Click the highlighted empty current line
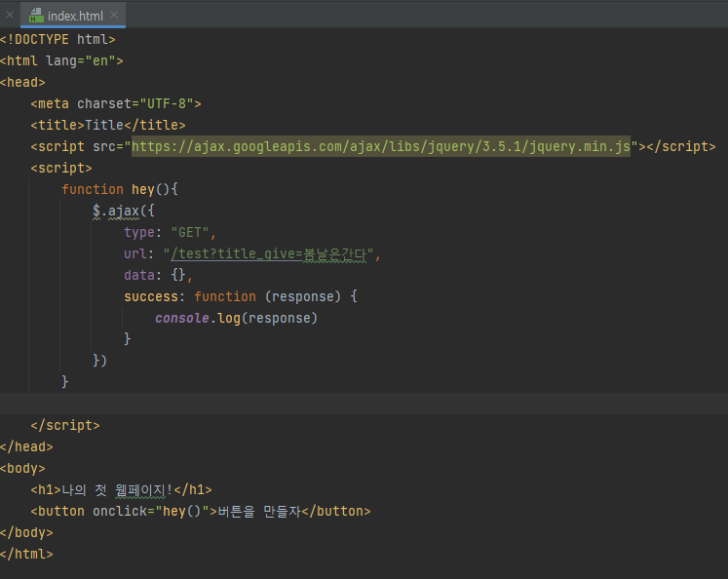Image resolution: width=728 pixels, height=579 pixels. pos(364,404)
